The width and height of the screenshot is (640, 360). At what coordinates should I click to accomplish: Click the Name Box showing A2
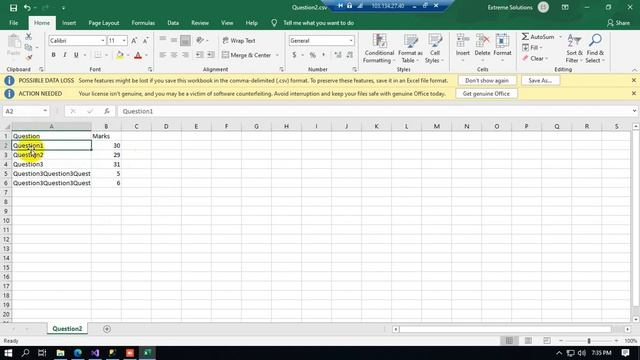[26, 111]
